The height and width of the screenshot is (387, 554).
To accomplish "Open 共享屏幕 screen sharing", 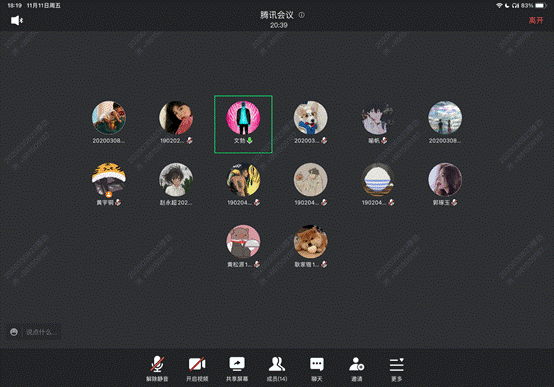I will click(237, 369).
